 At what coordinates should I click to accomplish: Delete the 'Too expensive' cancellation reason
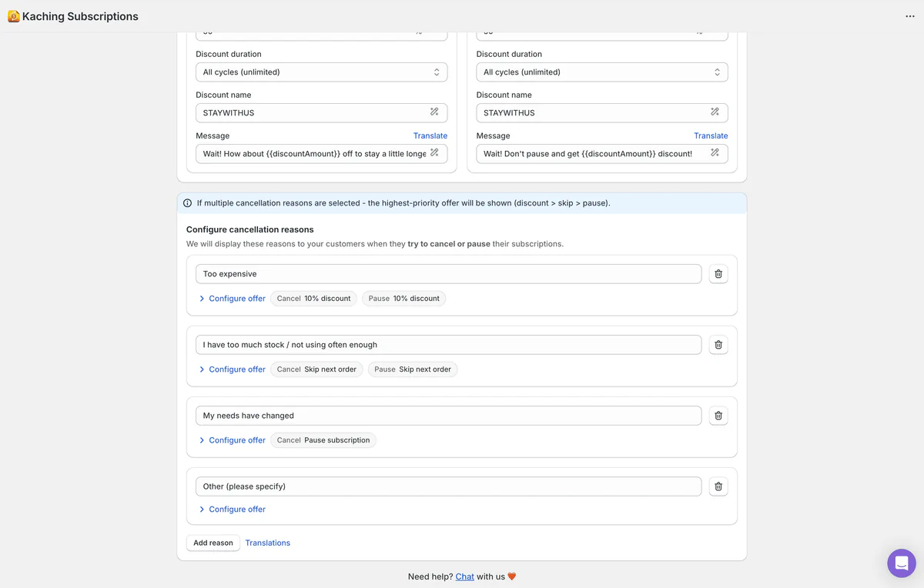point(718,274)
